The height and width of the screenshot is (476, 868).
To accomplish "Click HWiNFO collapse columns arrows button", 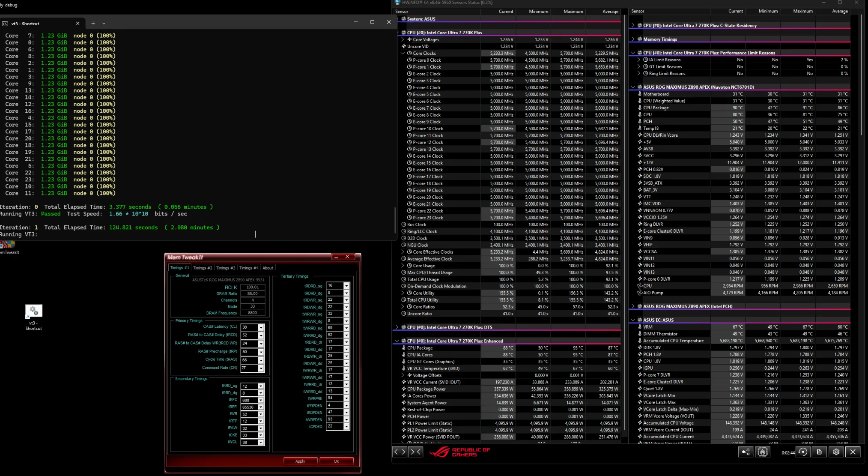I will [x=416, y=452].
